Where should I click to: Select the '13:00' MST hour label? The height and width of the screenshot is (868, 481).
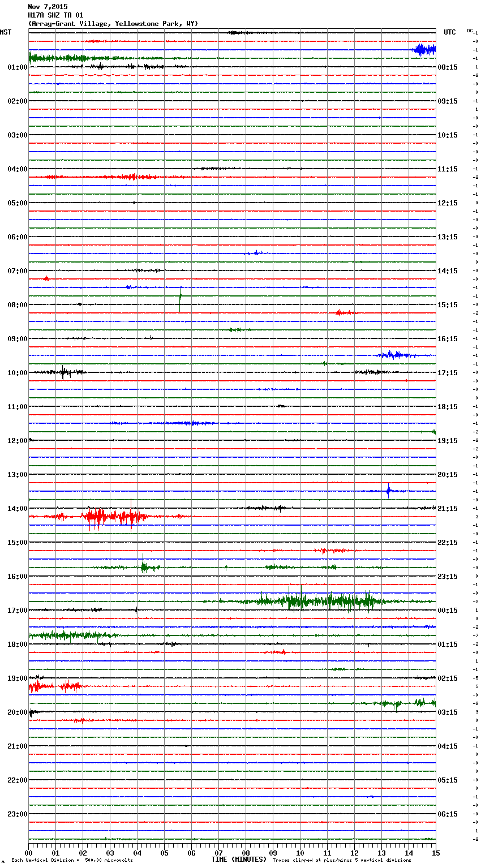(18, 475)
